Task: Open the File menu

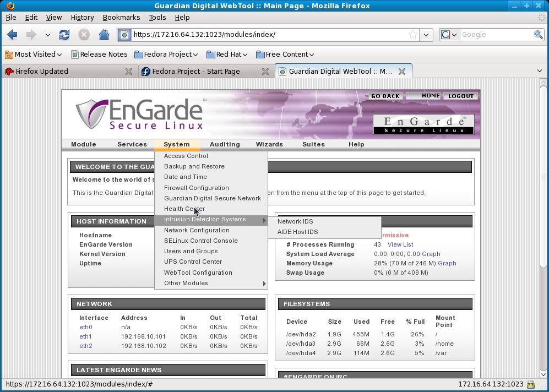Action: [x=11, y=18]
